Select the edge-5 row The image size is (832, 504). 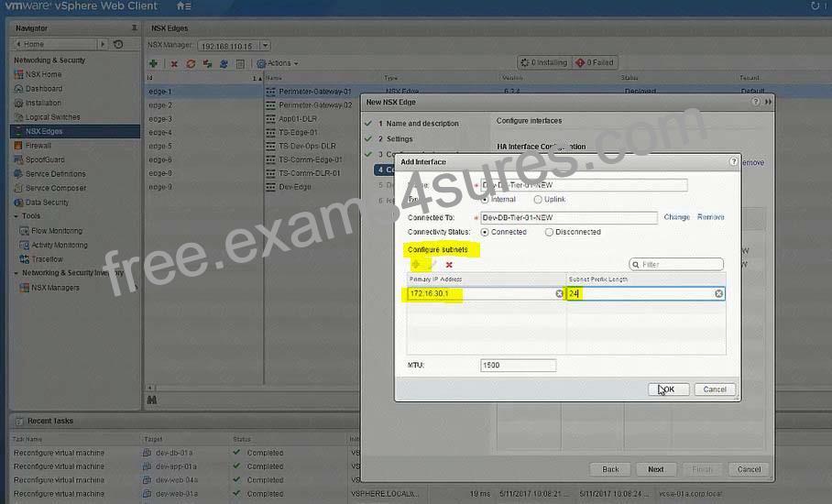[x=160, y=146]
